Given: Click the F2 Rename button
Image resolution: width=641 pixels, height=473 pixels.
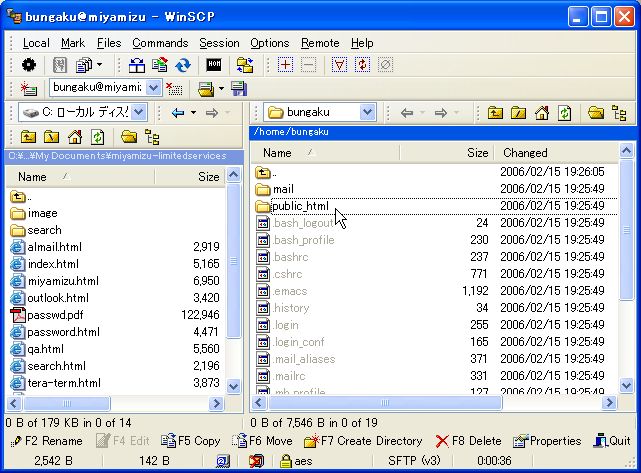Looking at the screenshot, I should click(46, 441).
